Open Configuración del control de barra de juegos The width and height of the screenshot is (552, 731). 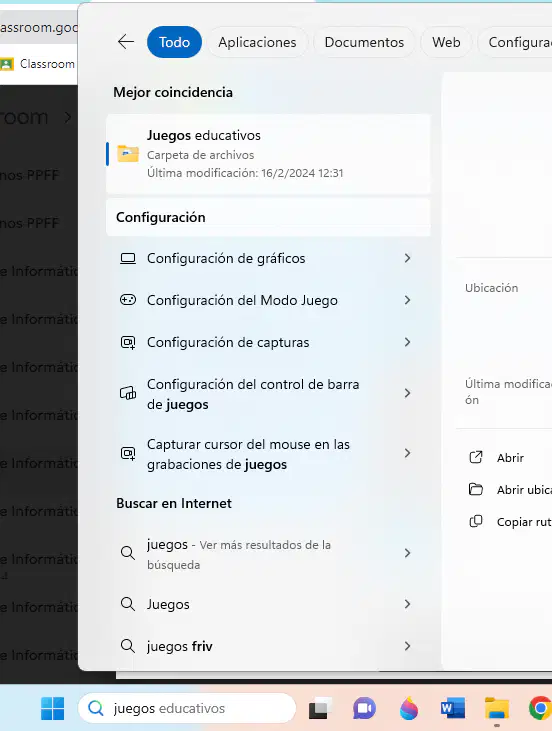pyautogui.click(x=268, y=394)
